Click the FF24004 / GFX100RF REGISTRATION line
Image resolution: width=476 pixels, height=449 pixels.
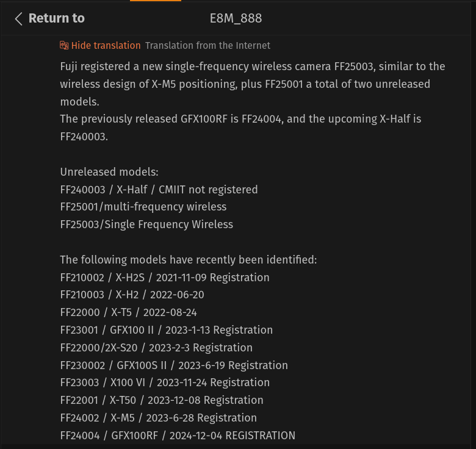pyautogui.click(x=178, y=436)
